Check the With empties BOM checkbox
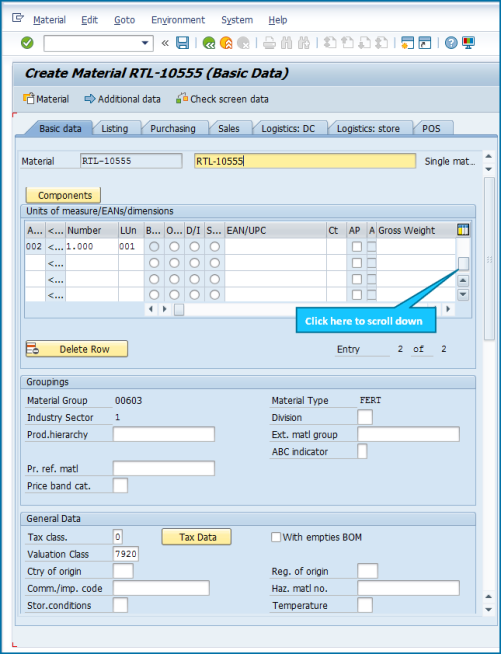 [x=276, y=537]
